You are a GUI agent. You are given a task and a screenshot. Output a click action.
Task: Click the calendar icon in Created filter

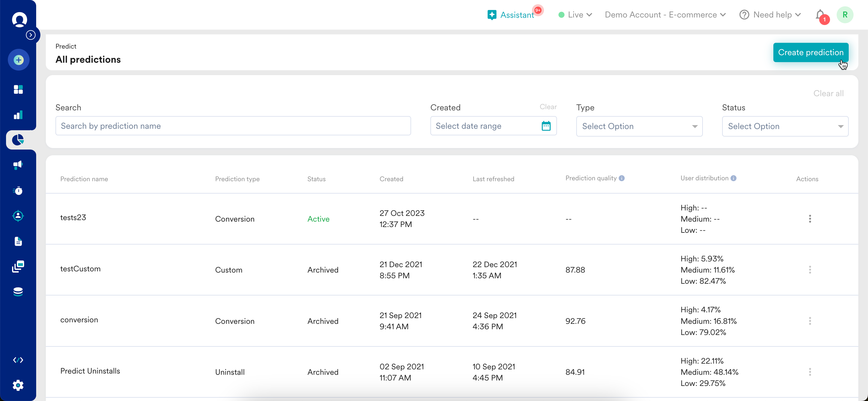[x=546, y=126]
